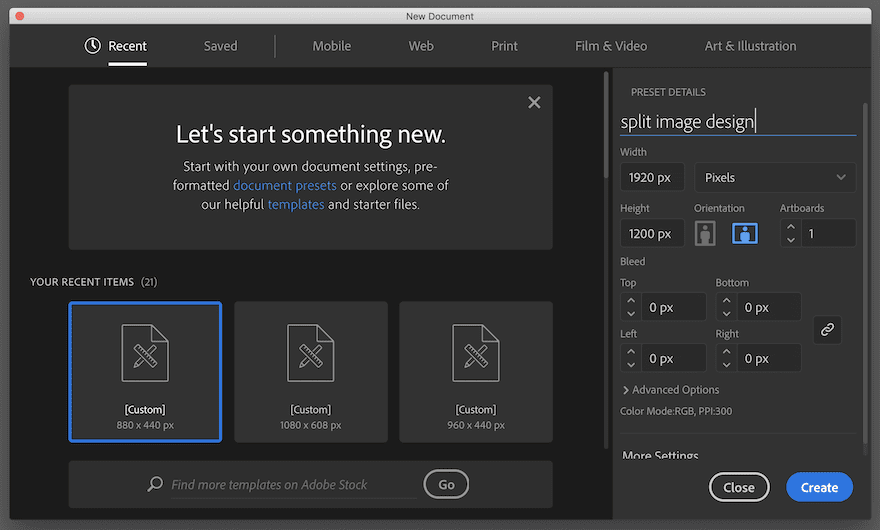Switch to the Mobile tab
This screenshot has width=880, height=530.
(331, 46)
